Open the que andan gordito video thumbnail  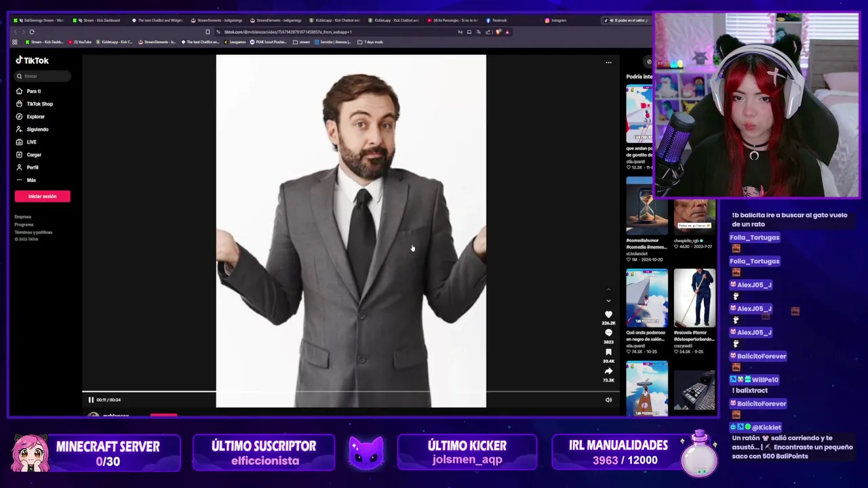[x=639, y=114]
